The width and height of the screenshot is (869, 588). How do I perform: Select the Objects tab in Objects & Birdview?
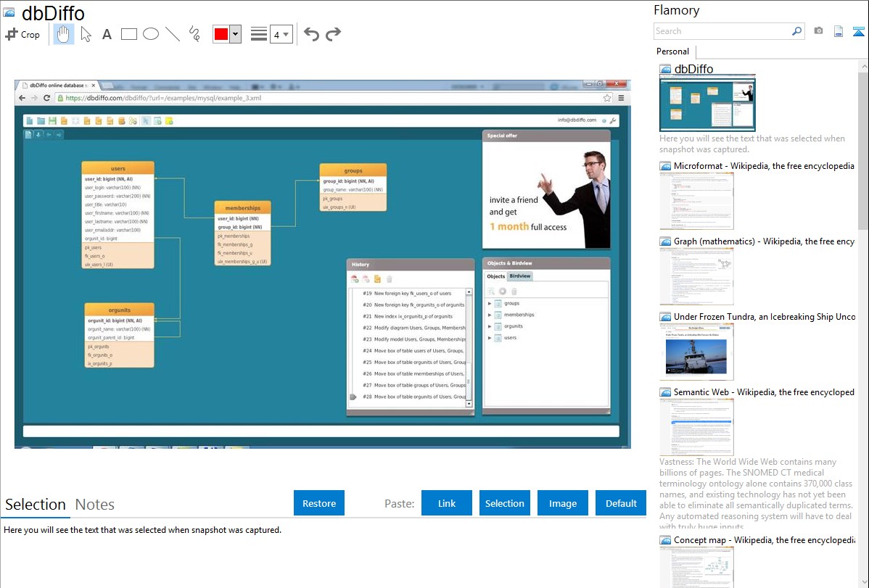coord(495,276)
